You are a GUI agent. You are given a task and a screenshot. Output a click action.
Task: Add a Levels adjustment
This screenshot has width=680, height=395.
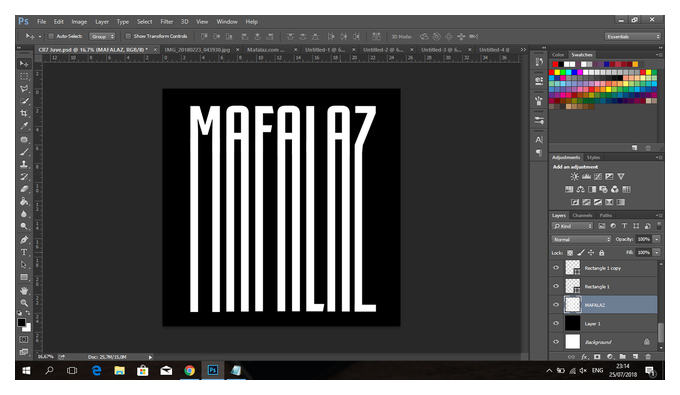tap(586, 176)
